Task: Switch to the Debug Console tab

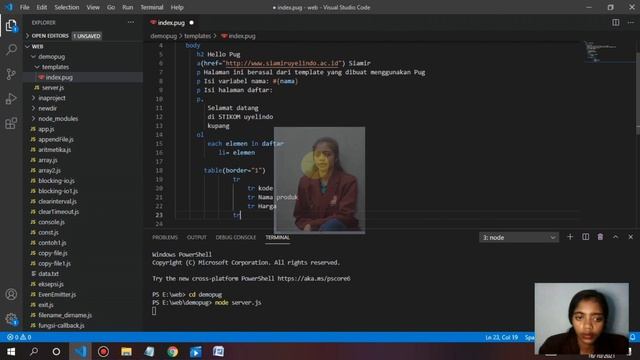Action: (x=236, y=237)
